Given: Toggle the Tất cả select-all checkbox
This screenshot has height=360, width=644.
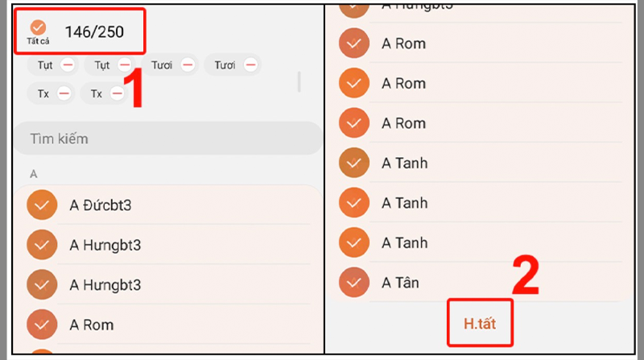Looking at the screenshot, I should pyautogui.click(x=38, y=27).
